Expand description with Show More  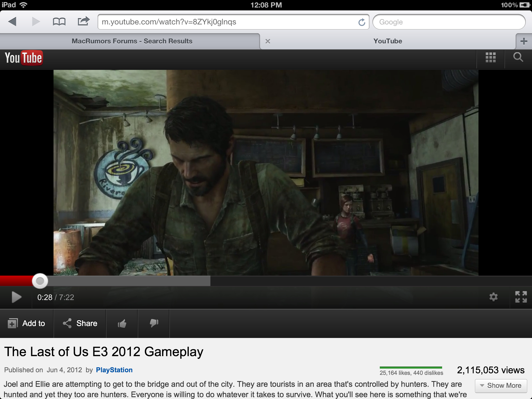501,385
